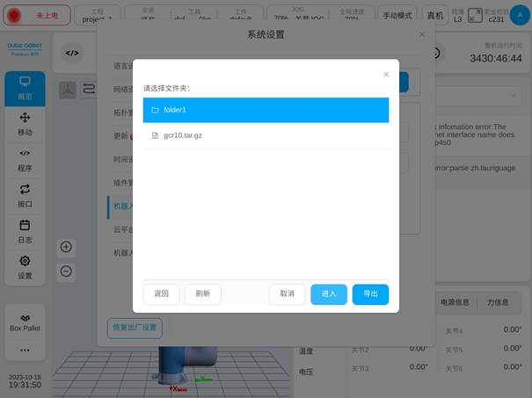Open the 移动 move panel icon
Viewport: 532px width, 398px height.
(x=25, y=124)
